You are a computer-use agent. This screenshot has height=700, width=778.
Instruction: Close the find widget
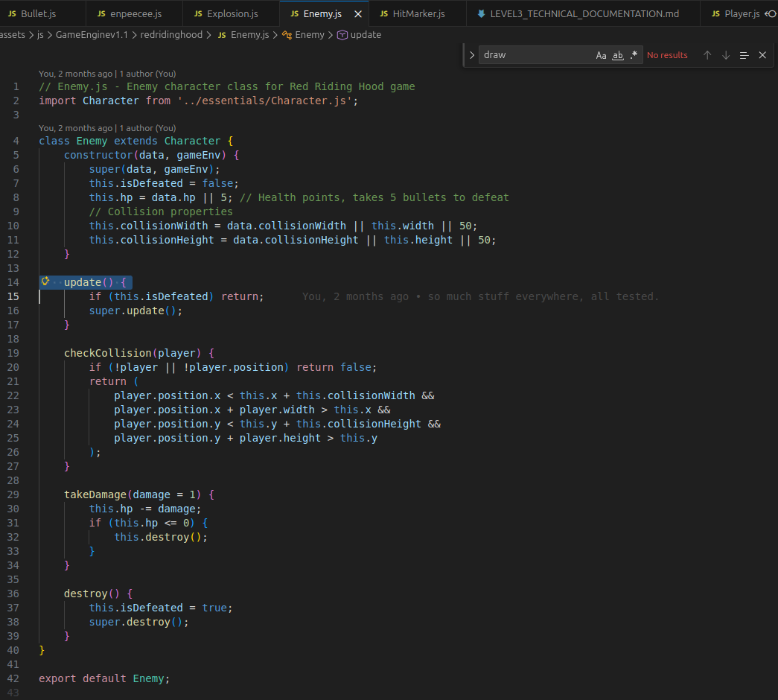[762, 55]
